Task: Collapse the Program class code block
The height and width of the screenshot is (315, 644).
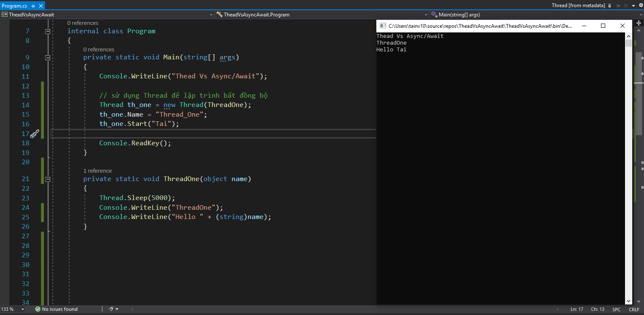Action: tap(48, 31)
